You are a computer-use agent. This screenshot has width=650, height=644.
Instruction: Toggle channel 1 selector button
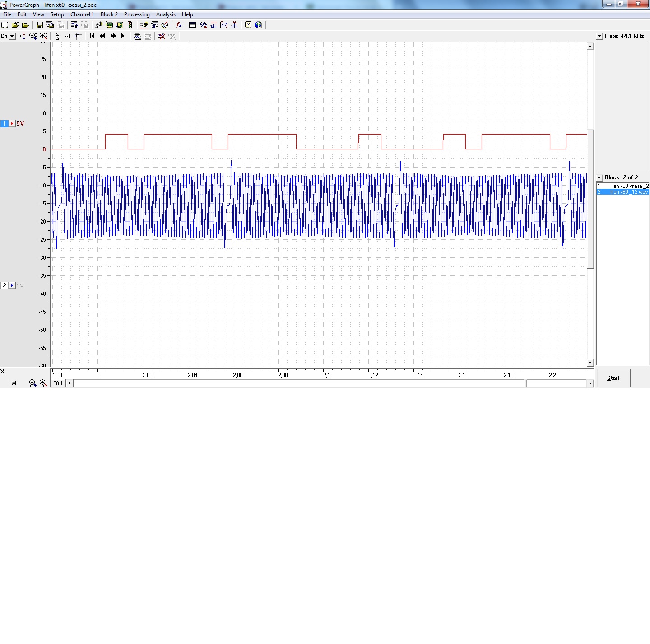coord(5,123)
